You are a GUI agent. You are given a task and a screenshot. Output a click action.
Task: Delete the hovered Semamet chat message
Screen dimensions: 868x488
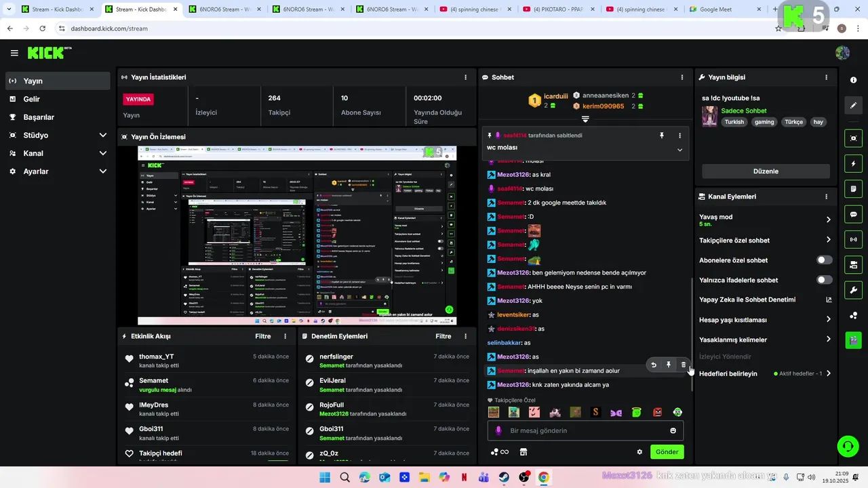point(683,365)
